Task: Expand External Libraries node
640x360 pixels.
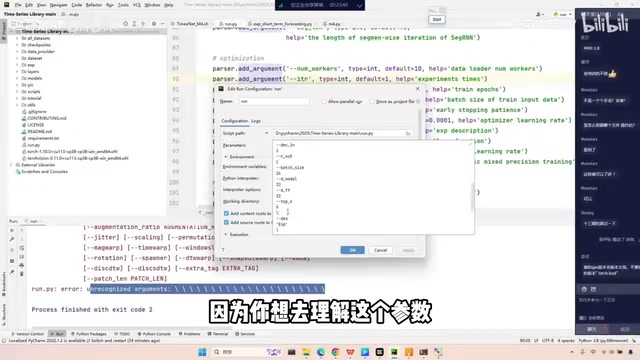Action: (11, 165)
